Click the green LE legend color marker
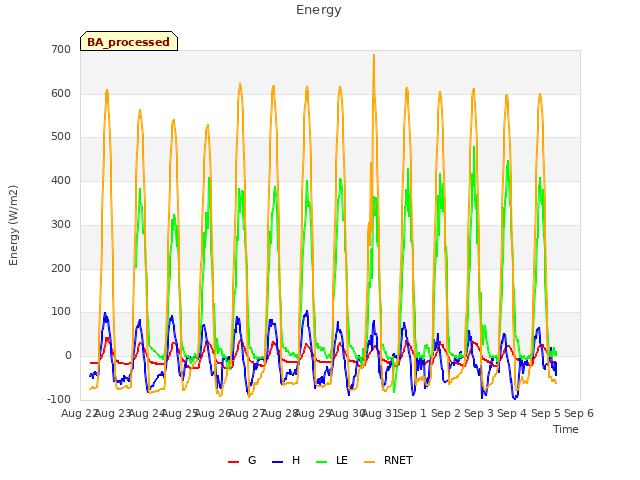Screen dimensions: 640x480 [x=322, y=462]
